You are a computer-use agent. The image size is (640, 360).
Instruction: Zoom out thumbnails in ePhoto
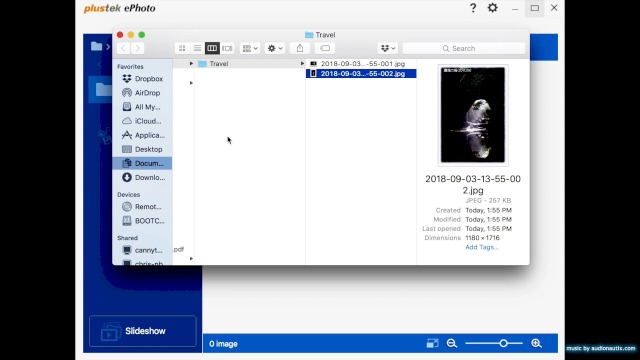(451, 343)
